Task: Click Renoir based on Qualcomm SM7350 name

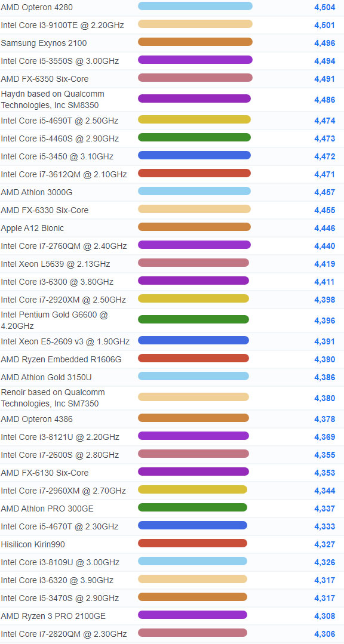Action: pos(53,398)
